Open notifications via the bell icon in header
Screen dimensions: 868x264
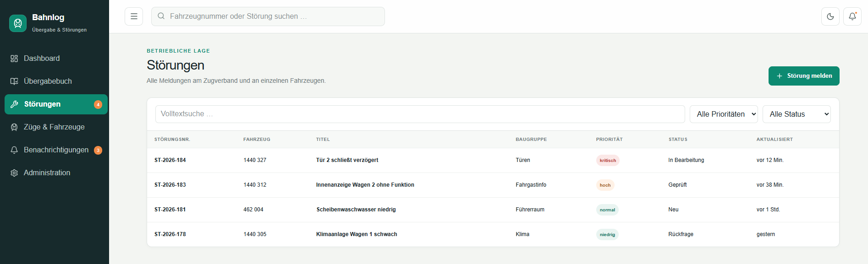coord(852,16)
